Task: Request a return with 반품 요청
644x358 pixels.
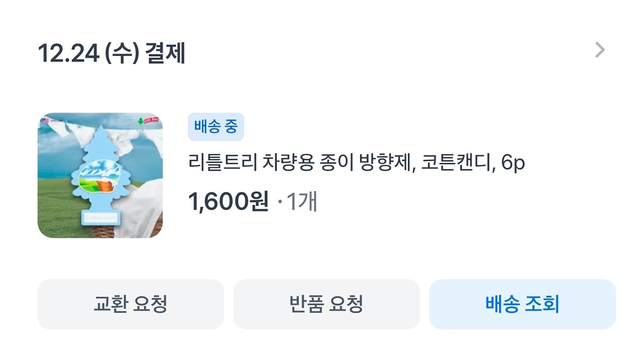Action: pos(326,304)
